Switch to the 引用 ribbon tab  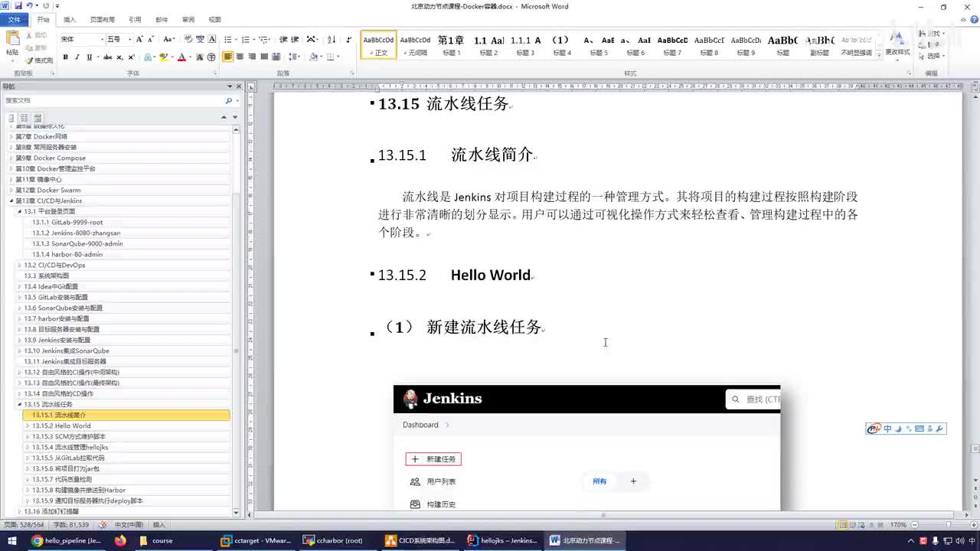[135, 19]
